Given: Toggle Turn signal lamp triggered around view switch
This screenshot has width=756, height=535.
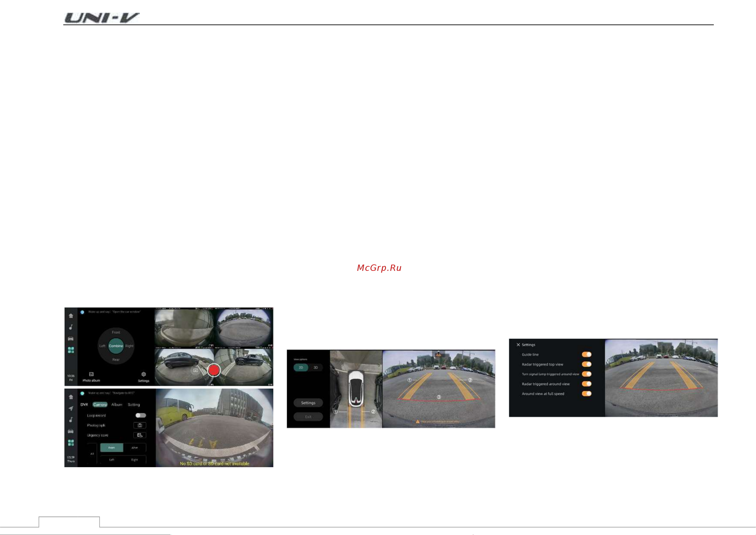Looking at the screenshot, I should point(587,374).
